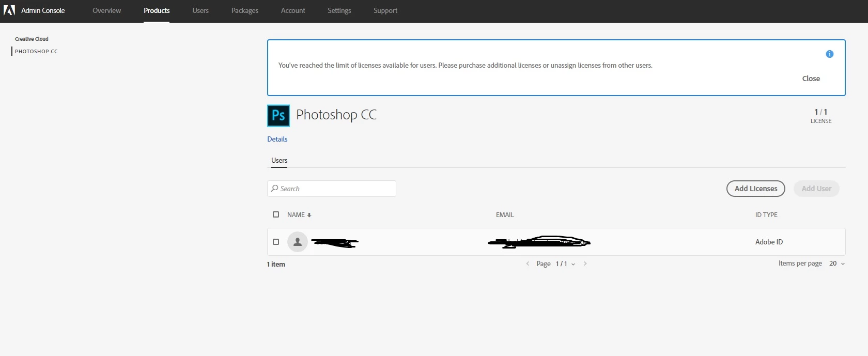Open the Overview tab
This screenshot has width=868, height=356.
107,11
